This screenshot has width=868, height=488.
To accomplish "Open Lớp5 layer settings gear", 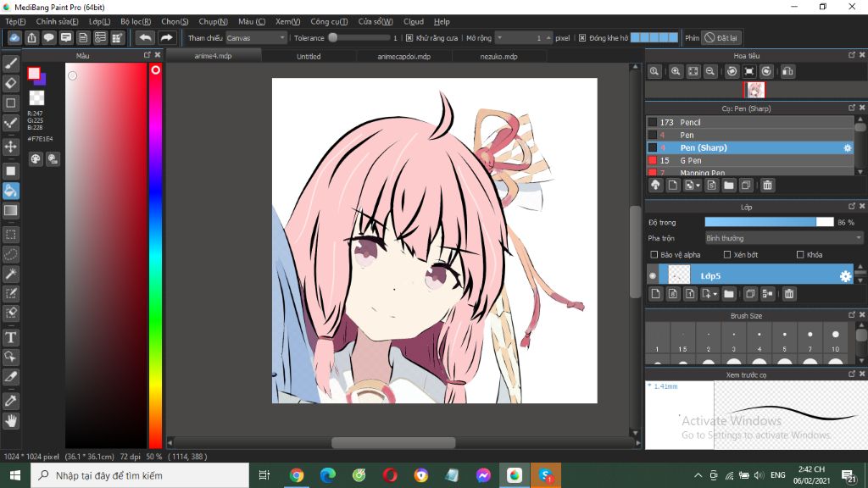I will [x=845, y=276].
